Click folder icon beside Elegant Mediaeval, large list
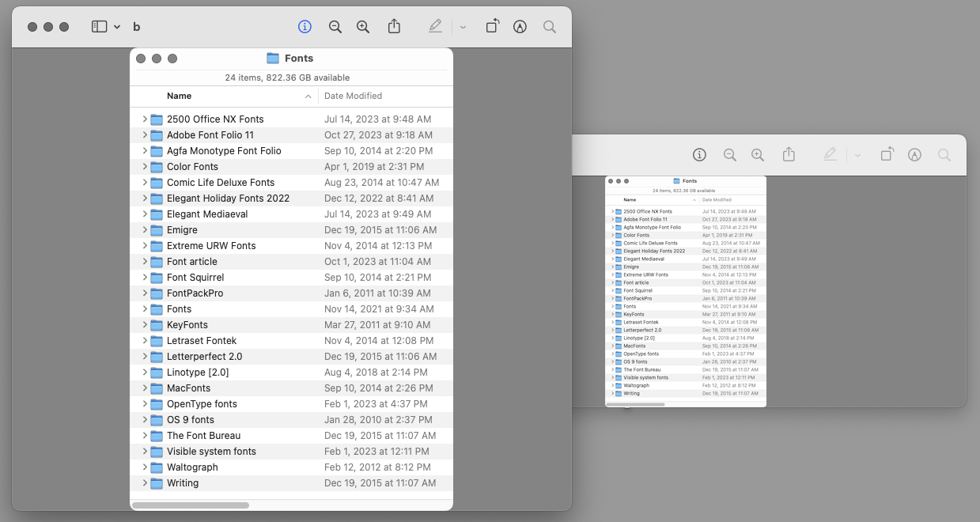This screenshot has height=522, width=980. point(157,214)
